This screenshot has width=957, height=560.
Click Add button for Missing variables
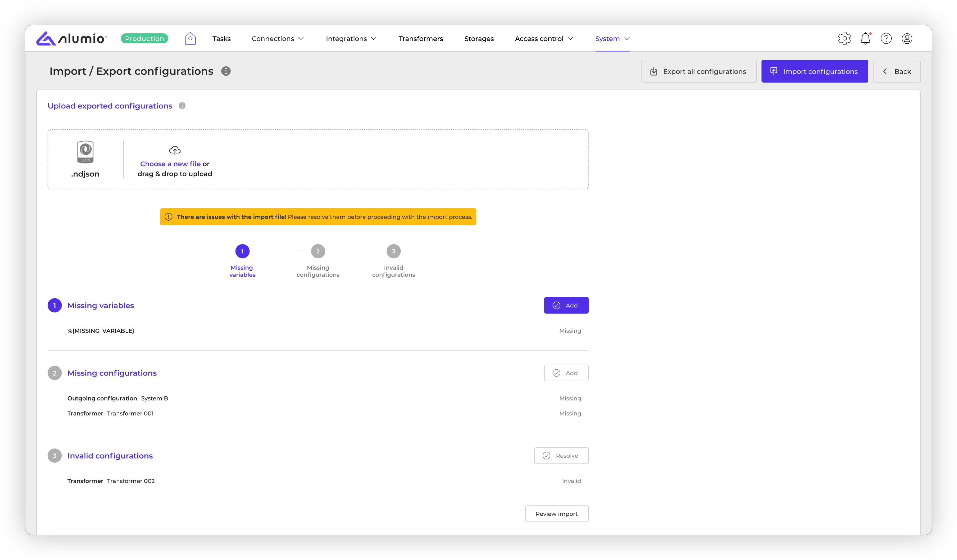[566, 305]
